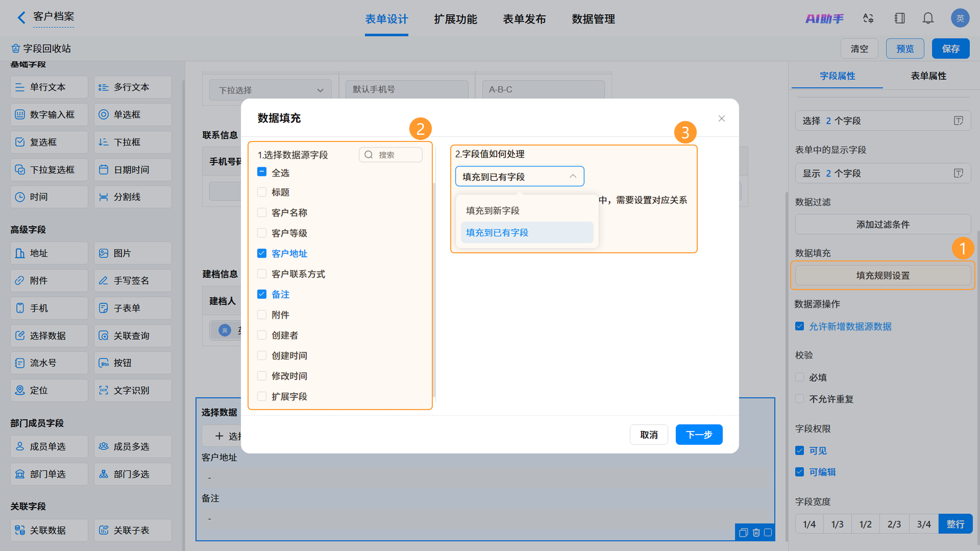Viewport: 980px width, 551px height.
Task: Click the back arrow next to 客户档案
Action: (21, 17)
